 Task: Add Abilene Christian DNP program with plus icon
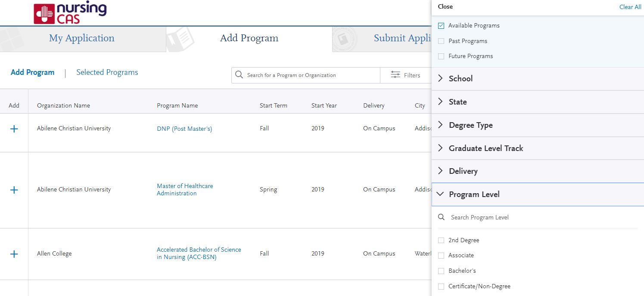coord(14,129)
